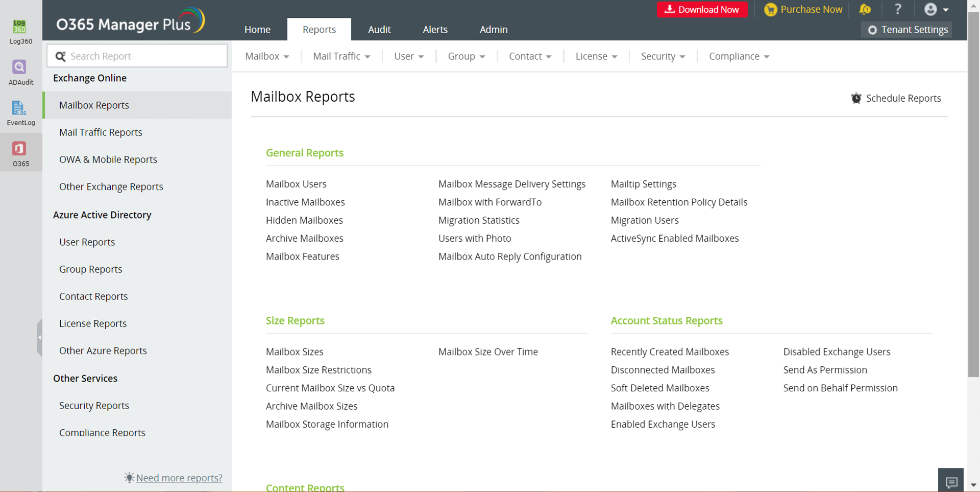Collapse the left sidebar panel handle
Image resolution: width=980 pixels, height=492 pixels.
(39, 337)
